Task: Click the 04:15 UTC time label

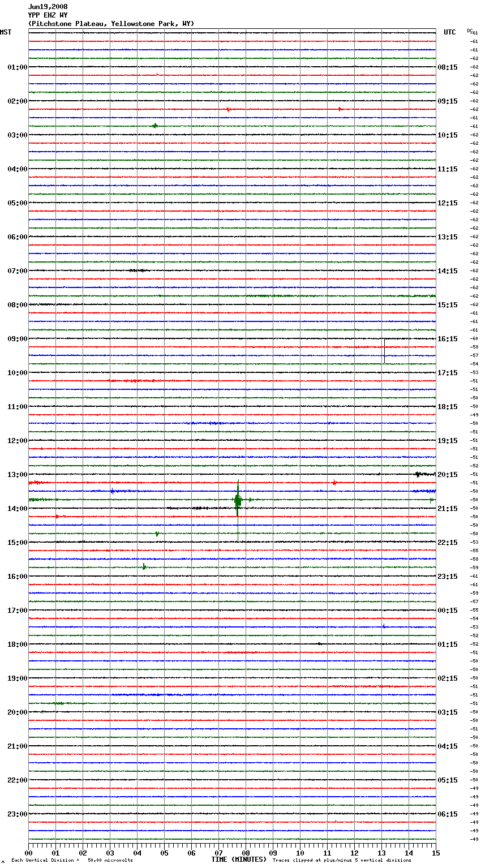Action: 448,746
